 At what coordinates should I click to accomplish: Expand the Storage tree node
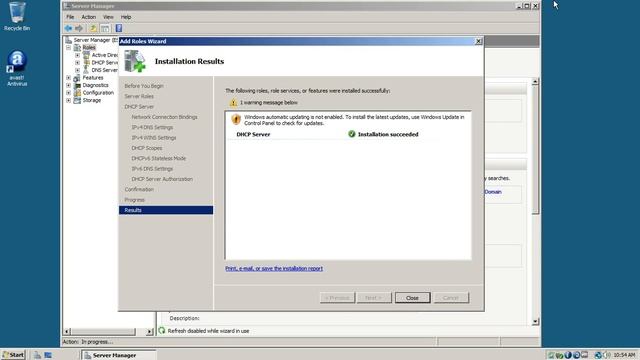pyautogui.click(x=69, y=100)
